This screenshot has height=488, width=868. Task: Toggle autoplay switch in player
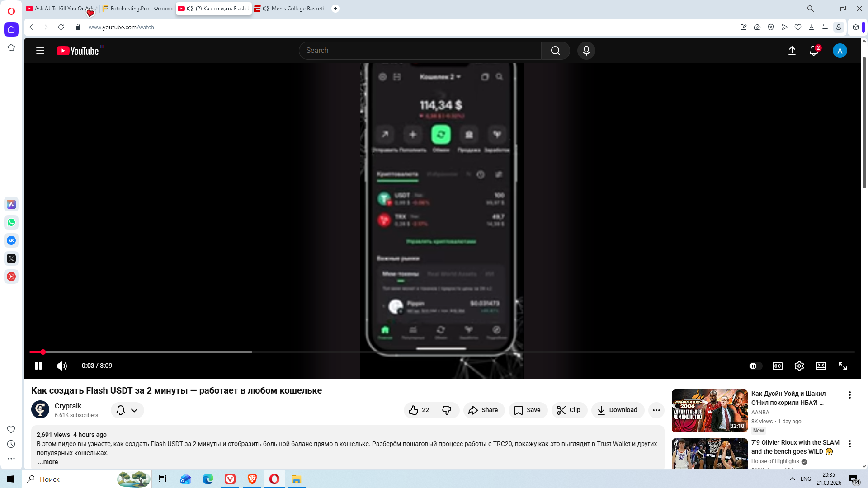pyautogui.click(x=755, y=366)
